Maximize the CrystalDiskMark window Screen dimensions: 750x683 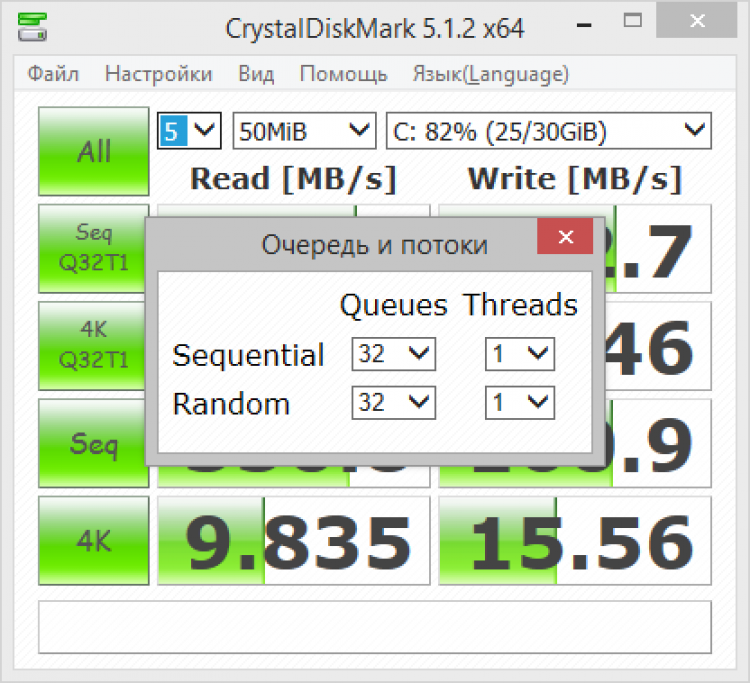click(x=633, y=21)
